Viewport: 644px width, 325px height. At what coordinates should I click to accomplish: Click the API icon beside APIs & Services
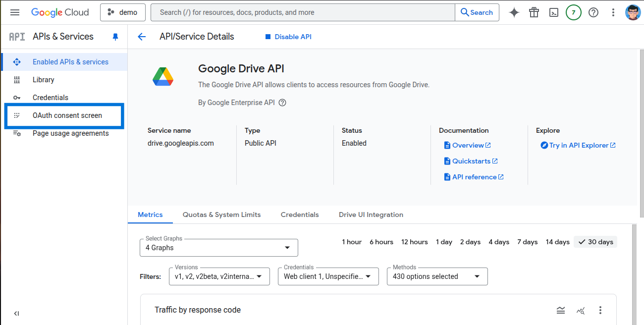tap(17, 37)
